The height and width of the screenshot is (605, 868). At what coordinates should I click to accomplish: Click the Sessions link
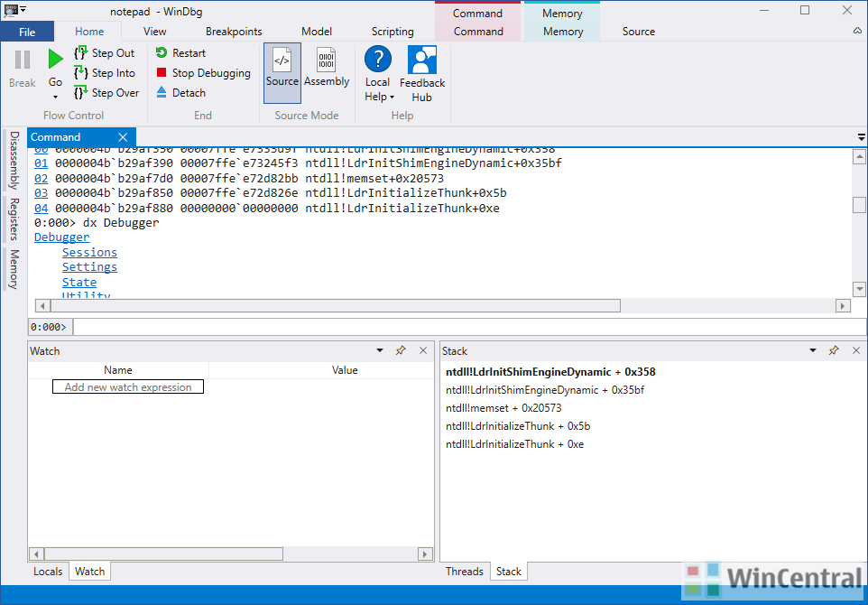[x=89, y=252]
